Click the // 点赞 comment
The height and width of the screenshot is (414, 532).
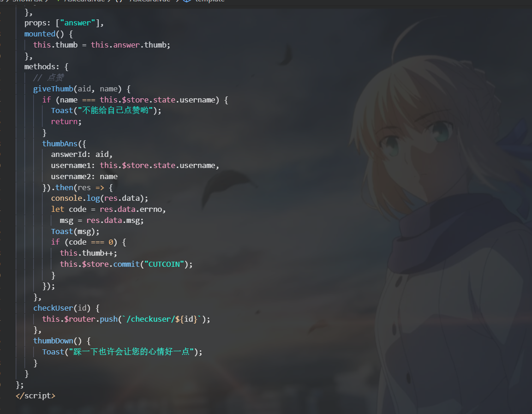48,78
